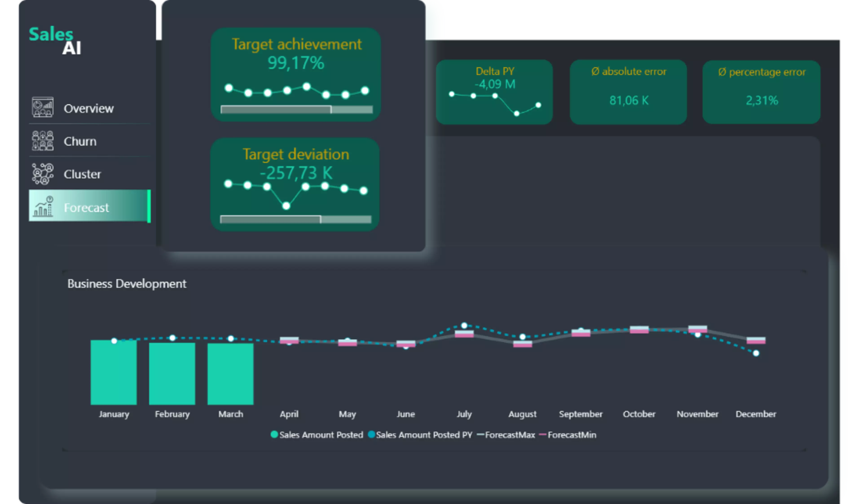Click the Sales Amount Posted PY legend dot

[x=371, y=435]
